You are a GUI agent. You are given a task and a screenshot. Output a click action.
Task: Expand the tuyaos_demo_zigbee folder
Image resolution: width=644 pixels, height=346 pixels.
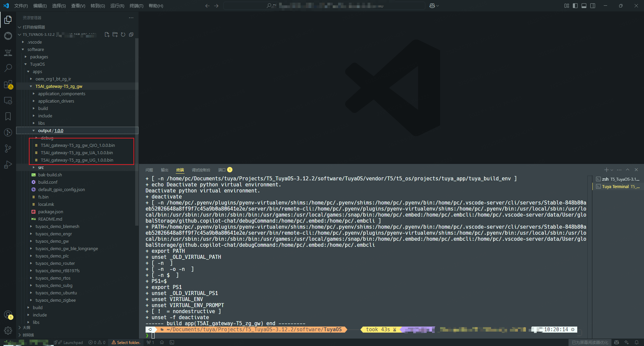pyautogui.click(x=55, y=300)
